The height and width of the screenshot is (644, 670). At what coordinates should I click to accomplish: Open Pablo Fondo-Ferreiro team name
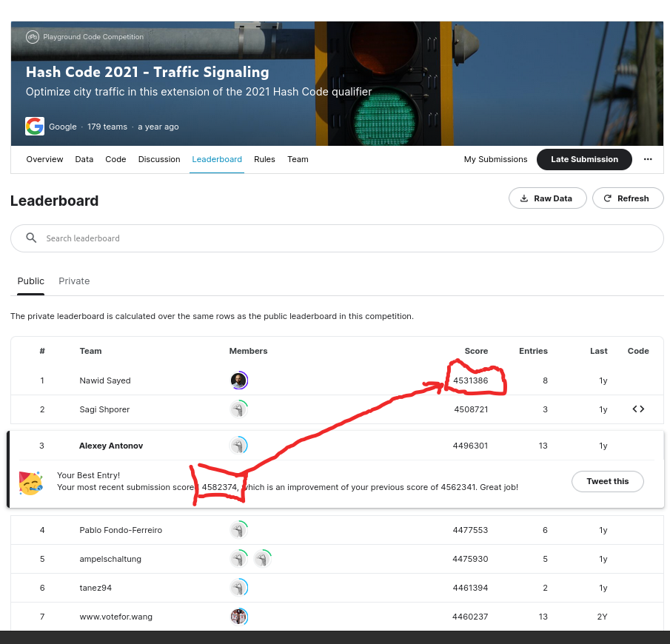tap(121, 530)
